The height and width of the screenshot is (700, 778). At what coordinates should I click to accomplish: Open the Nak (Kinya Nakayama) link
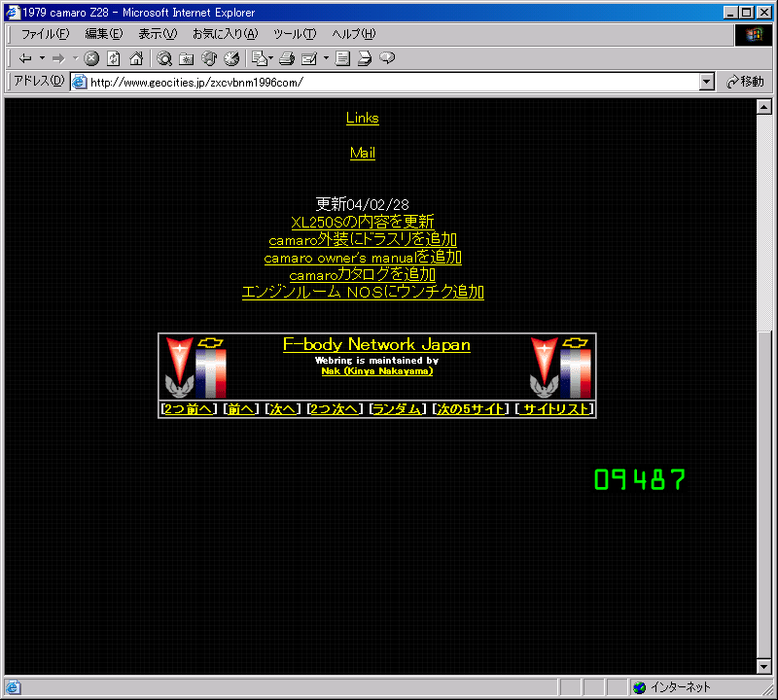coord(377,371)
